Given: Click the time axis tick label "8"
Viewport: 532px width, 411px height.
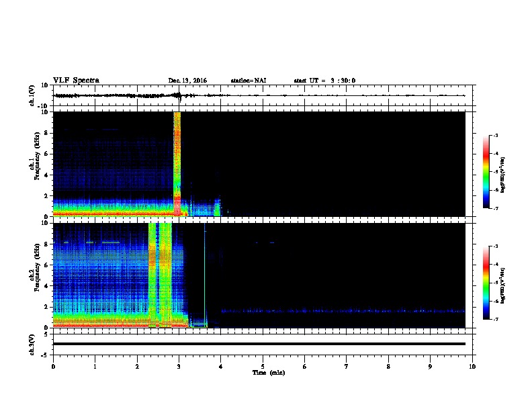Looking at the screenshot, I should 388,367.
